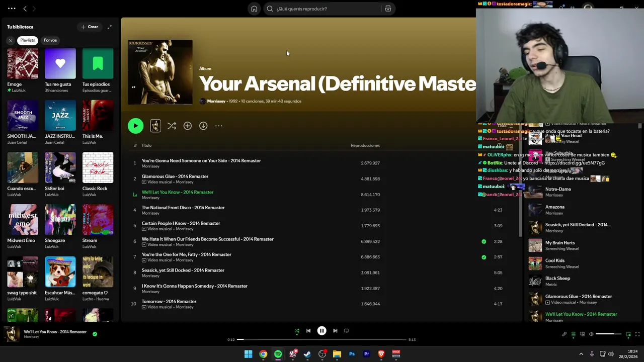644x362 pixels.
Task: Open album more options ellipsis
Action: pyautogui.click(x=219, y=126)
